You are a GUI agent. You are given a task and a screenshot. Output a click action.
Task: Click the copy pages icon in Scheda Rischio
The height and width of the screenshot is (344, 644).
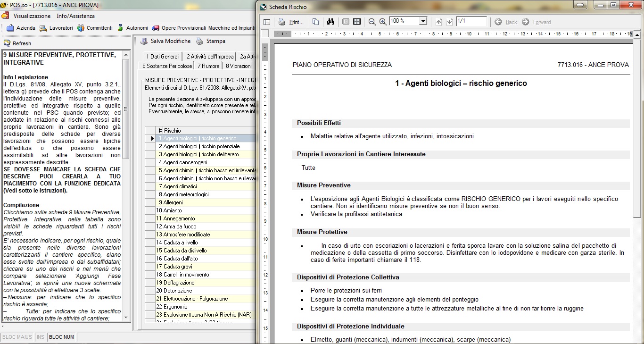point(315,22)
